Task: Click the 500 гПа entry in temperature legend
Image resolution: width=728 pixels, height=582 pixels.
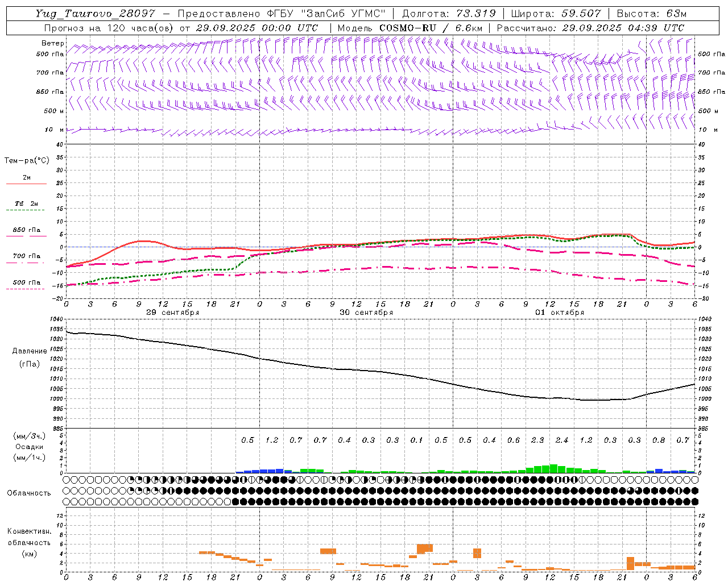Action: coord(26,282)
